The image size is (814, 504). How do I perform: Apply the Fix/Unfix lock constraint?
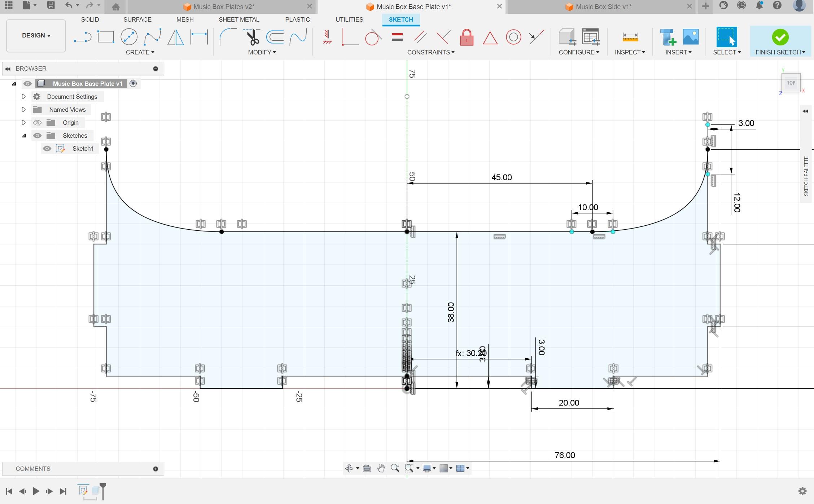click(x=467, y=37)
